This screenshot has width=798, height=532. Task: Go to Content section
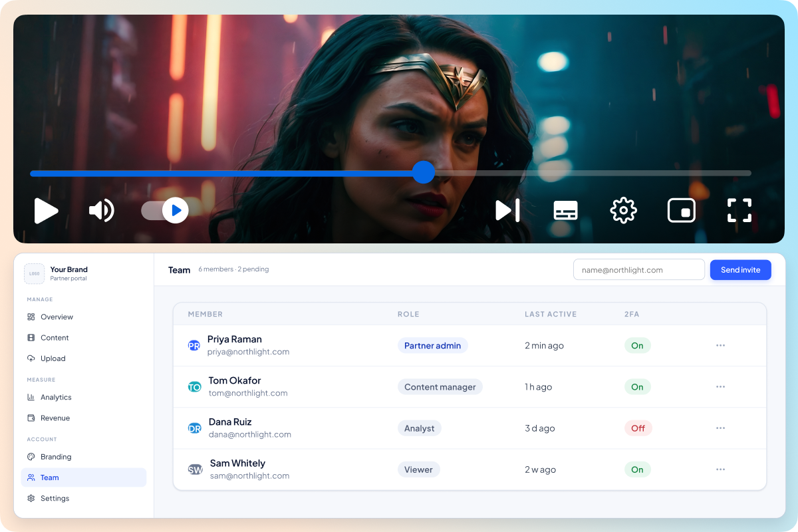coord(84,338)
